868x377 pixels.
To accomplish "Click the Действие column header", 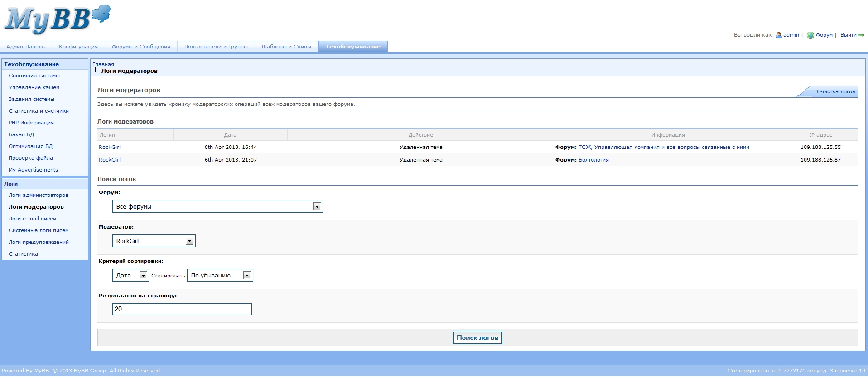I will click(x=420, y=135).
